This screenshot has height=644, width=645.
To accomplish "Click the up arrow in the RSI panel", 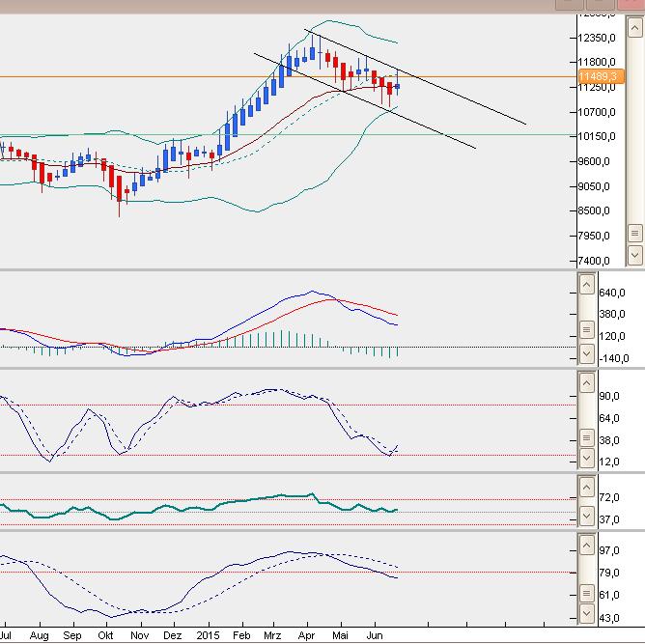I will point(586,488).
